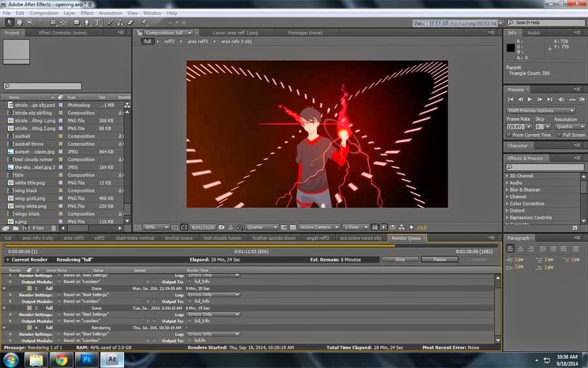Enable Full Screen checkbox
This screenshot has height=368, width=588.
tap(559, 135)
